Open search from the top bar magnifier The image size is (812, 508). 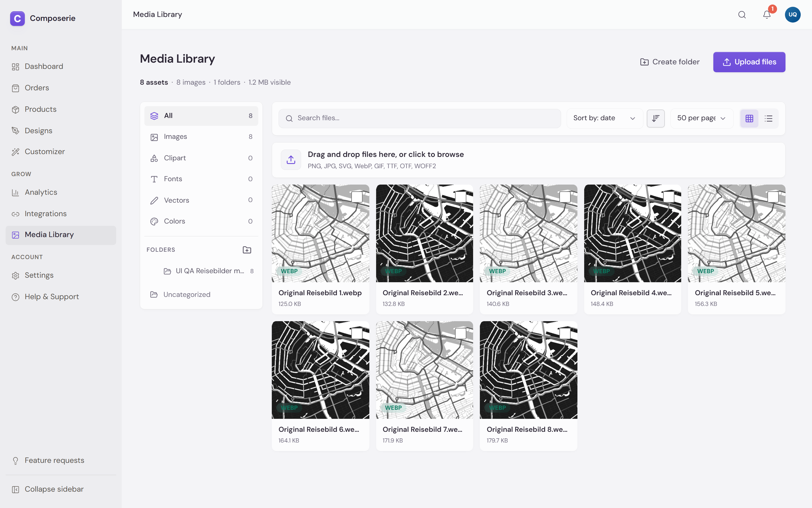coord(742,15)
